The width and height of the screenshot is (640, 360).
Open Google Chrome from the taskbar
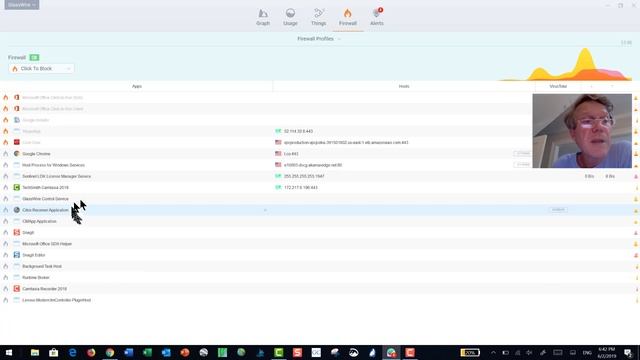click(x=110, y=353)
